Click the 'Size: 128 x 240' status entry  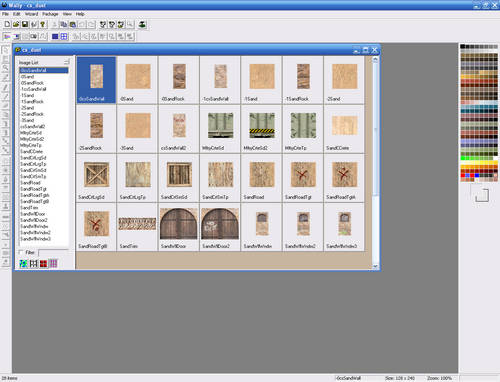click(400, 378)
